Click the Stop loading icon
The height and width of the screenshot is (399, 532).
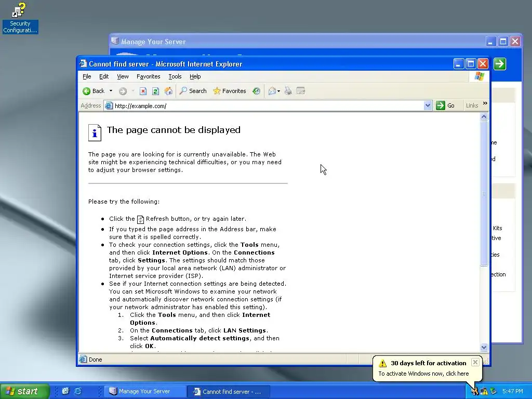coord(143,91)
